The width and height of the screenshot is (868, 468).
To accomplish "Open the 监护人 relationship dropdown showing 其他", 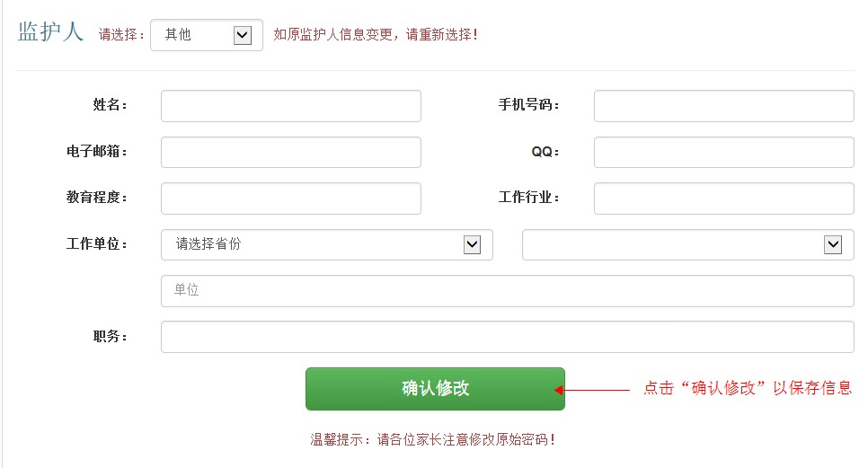I will point(207,35).
